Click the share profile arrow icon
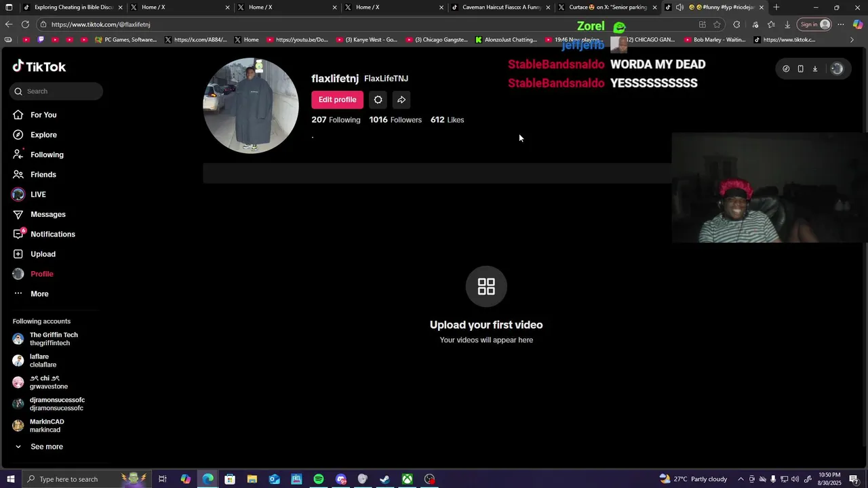868x488 pixels. pos(401,100)
